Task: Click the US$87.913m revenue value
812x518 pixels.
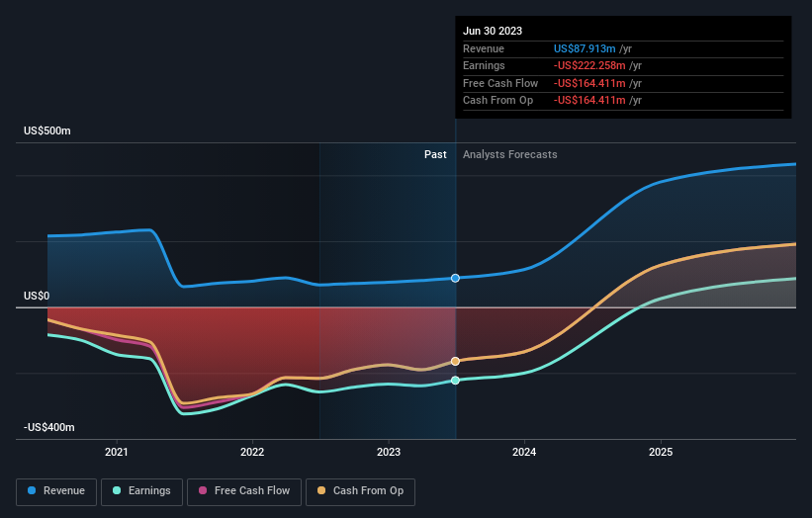Action: 585,48
